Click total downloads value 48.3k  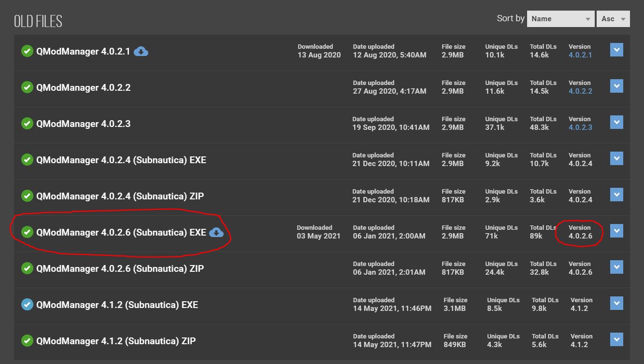point(539,127)
